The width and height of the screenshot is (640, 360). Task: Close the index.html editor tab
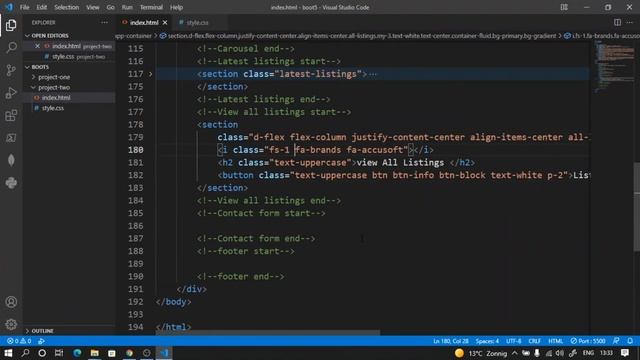click(x=165, y=22)
